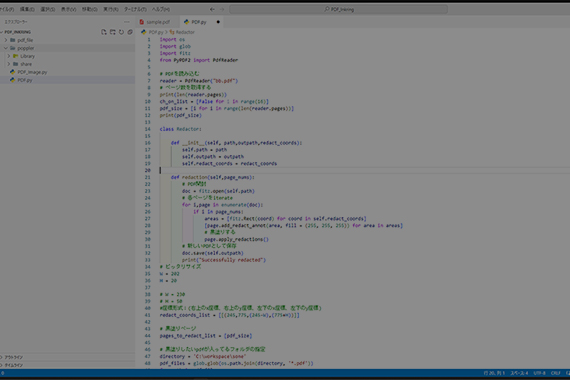
Task: Click the back navigation arrow in title bar
Action: click(212, 9)
